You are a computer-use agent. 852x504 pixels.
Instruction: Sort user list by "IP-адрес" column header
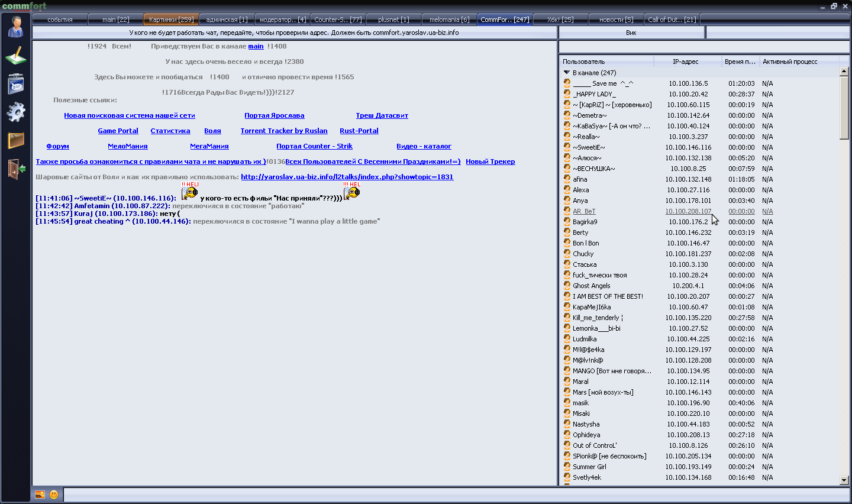[685, 62]
